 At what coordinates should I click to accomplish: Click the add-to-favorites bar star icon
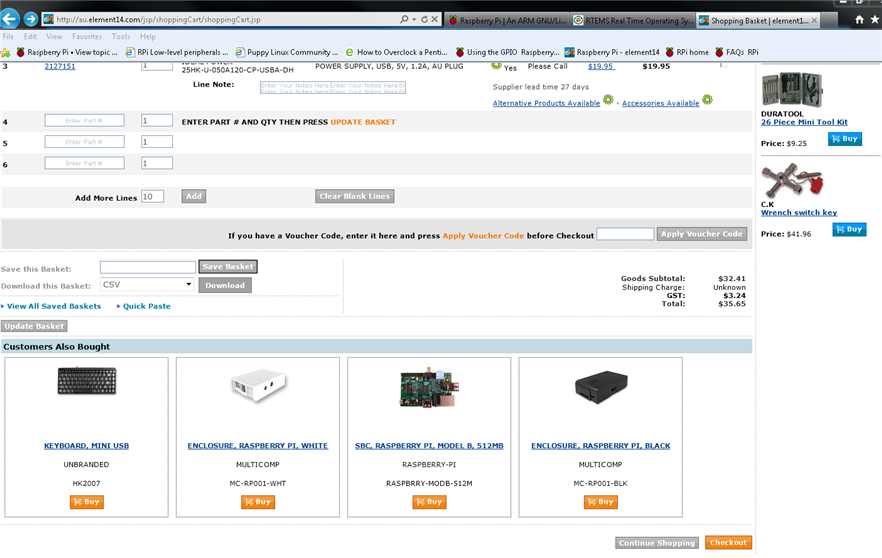[6, 52]
